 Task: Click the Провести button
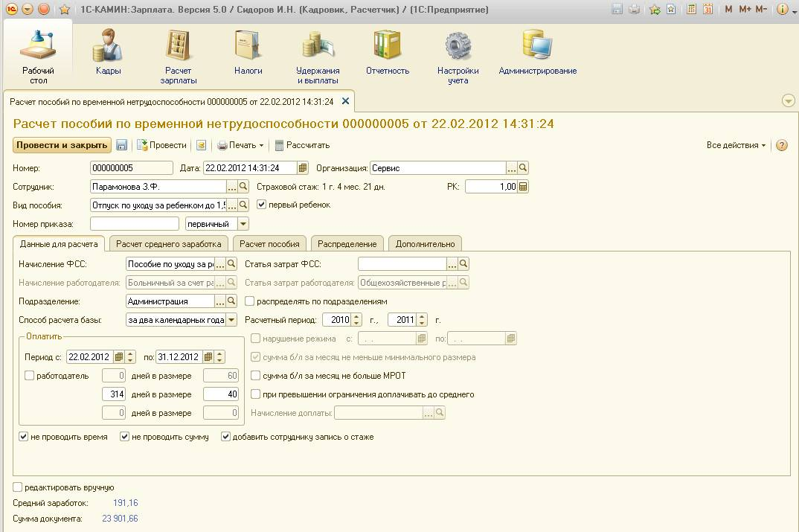161,145
